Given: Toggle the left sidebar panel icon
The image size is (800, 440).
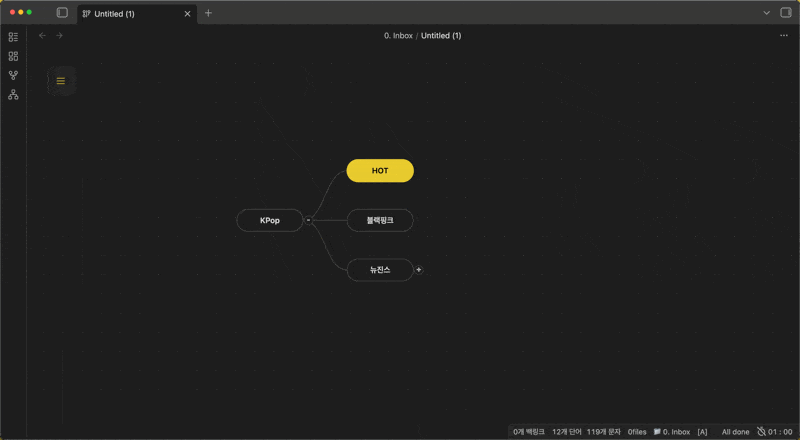Looking at the screenshot, I should tap(62, 13).
